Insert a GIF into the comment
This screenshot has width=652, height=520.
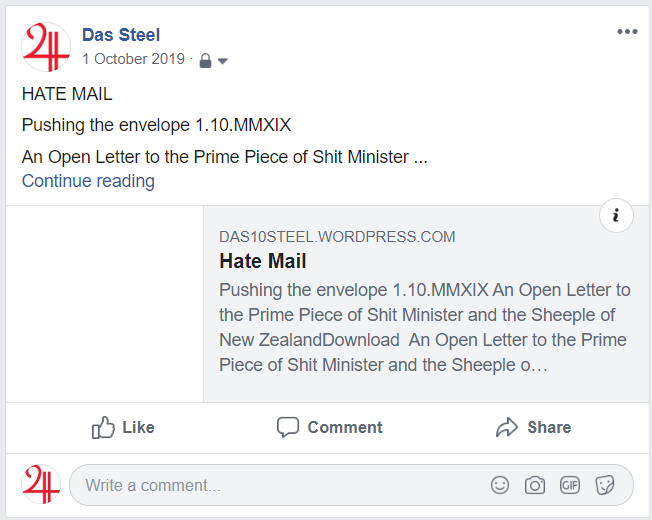(x=570, y=485)
